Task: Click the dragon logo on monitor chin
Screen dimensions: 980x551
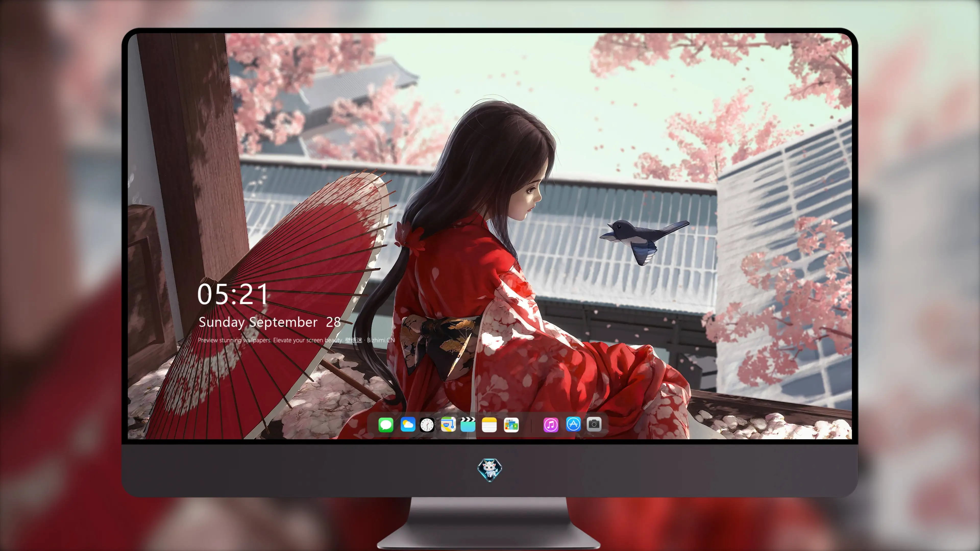Action: (x=490, y=470)
